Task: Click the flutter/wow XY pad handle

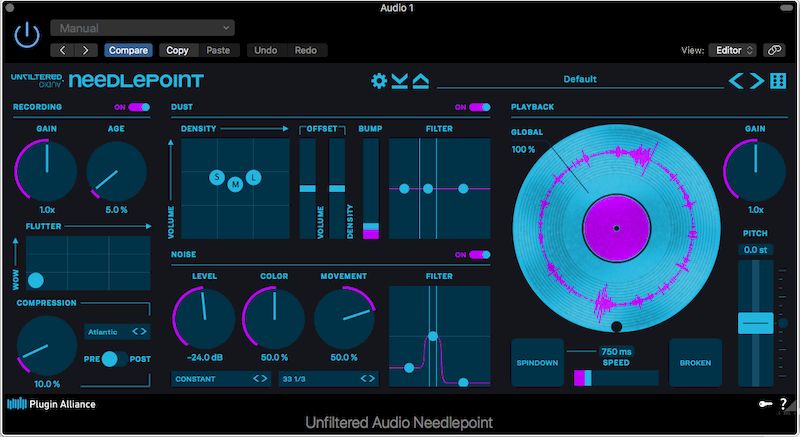Action: (36, 280)
